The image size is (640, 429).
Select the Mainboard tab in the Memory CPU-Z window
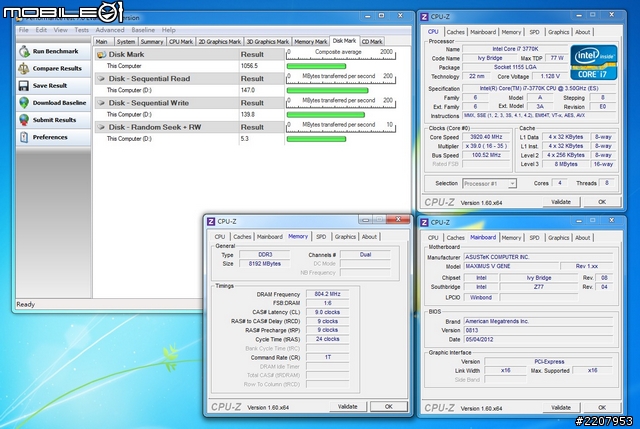[269, 237]
